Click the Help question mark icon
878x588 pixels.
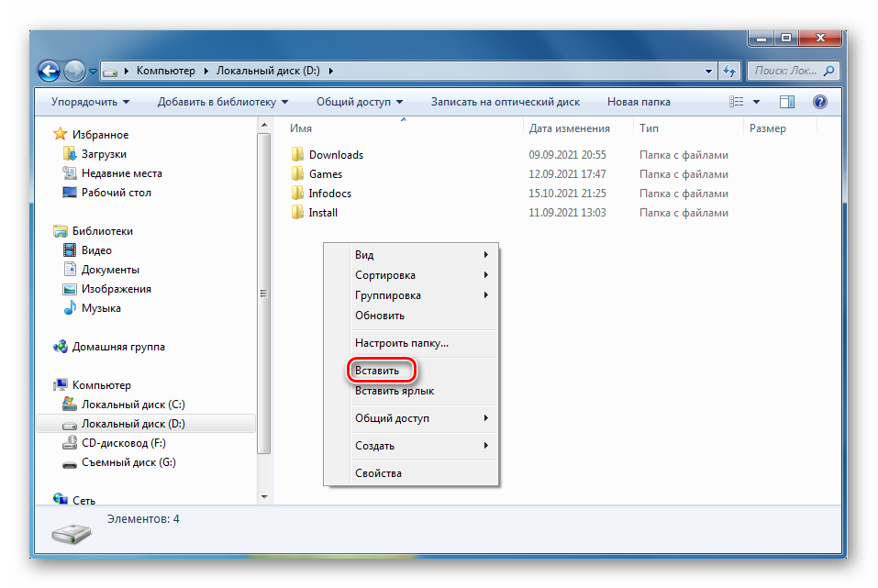[820, 102]
